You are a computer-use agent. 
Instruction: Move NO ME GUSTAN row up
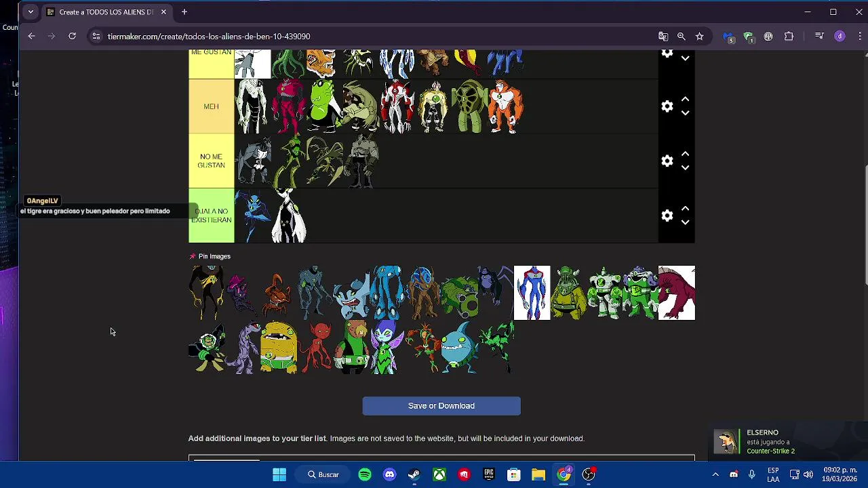tap(685, 154)
